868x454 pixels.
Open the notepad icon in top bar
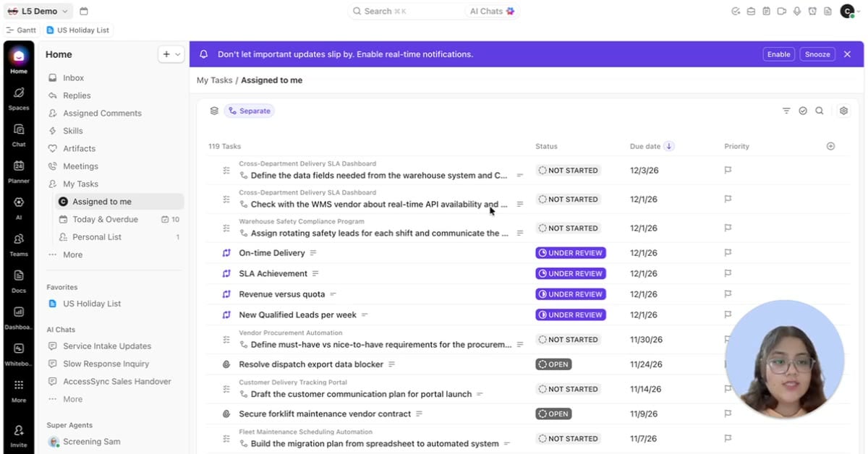pos(766,12)
